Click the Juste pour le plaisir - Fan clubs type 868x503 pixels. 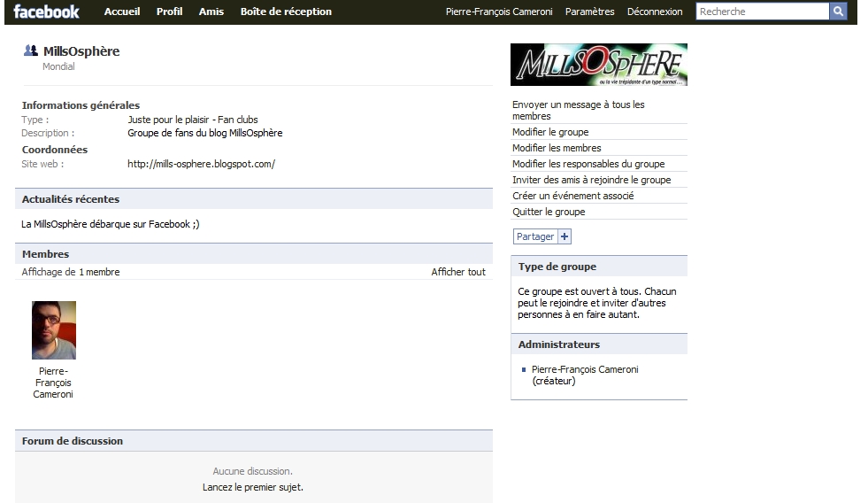click(193, 120)
